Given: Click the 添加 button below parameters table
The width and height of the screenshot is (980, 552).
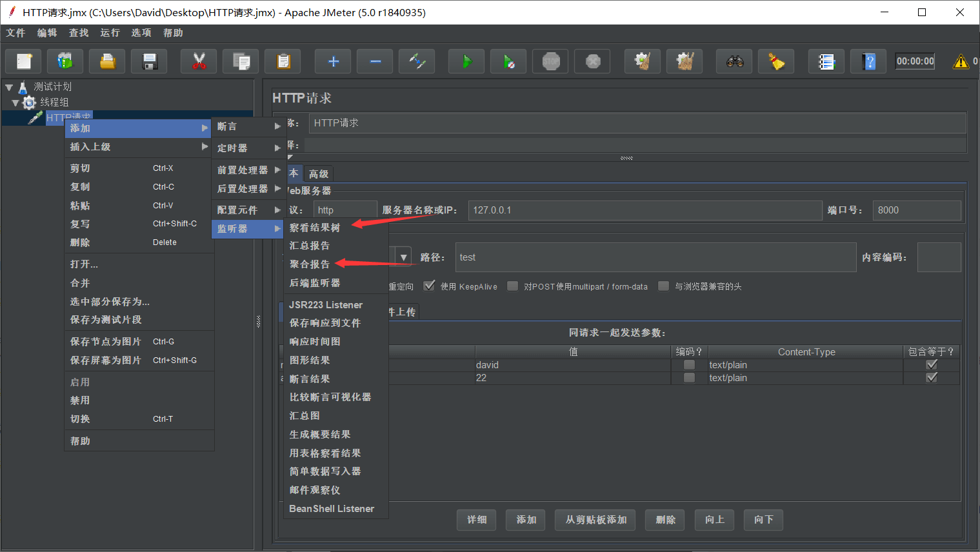Looking at the screenshot, I should click(526, 520).
